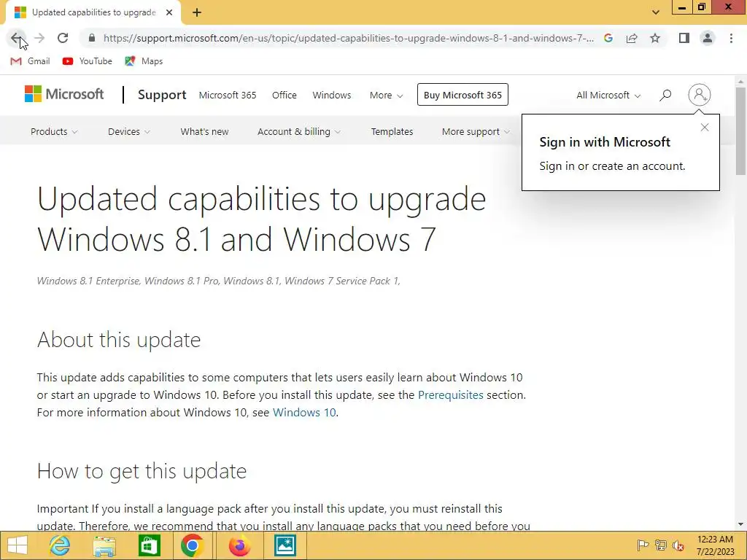Open Microsoft 365 in the header
This screenshot has width=747, height=560.
point(228,96)
